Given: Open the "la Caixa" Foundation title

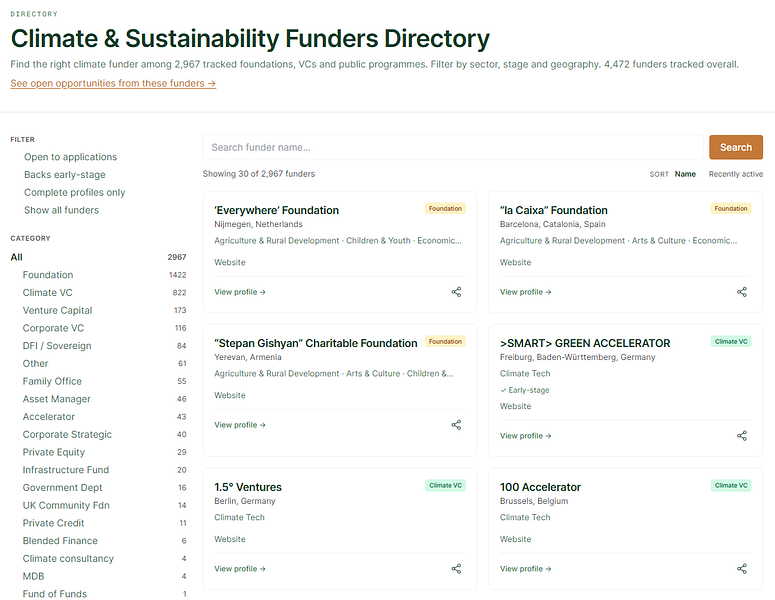Looking at the screenshot, I should [x=554, y=211].
